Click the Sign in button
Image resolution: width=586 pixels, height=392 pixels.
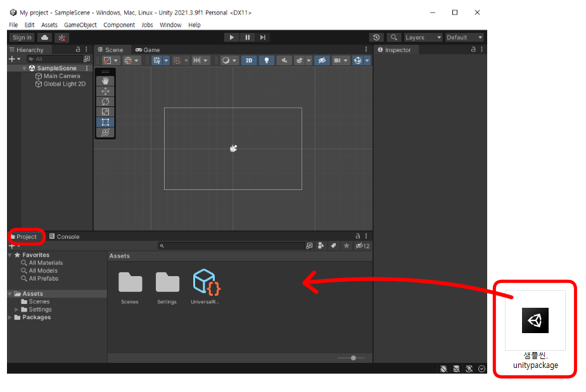click(x=22, y=37)
